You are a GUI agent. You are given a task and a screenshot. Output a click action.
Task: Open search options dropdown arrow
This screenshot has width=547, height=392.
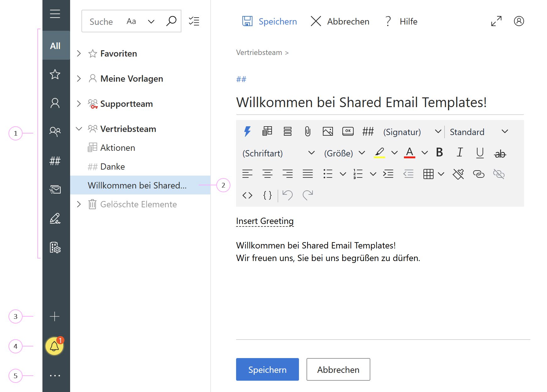click(x=151, y=21)
